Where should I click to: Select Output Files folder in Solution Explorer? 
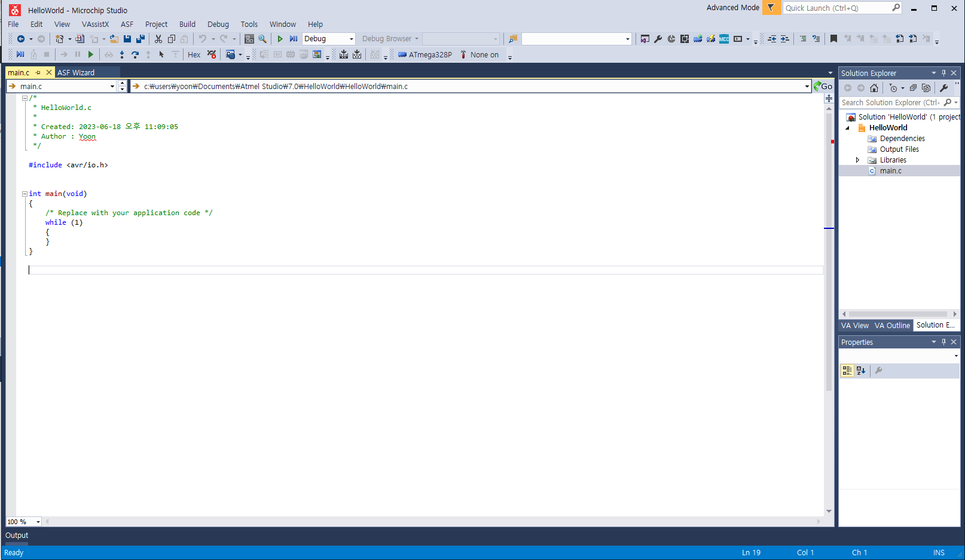pyautogui.click(x=899, y=149)
